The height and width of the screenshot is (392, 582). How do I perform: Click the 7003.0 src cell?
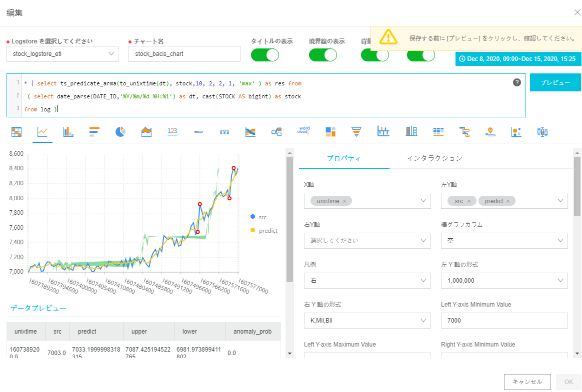pyautogui.click(x=57, y=353)
